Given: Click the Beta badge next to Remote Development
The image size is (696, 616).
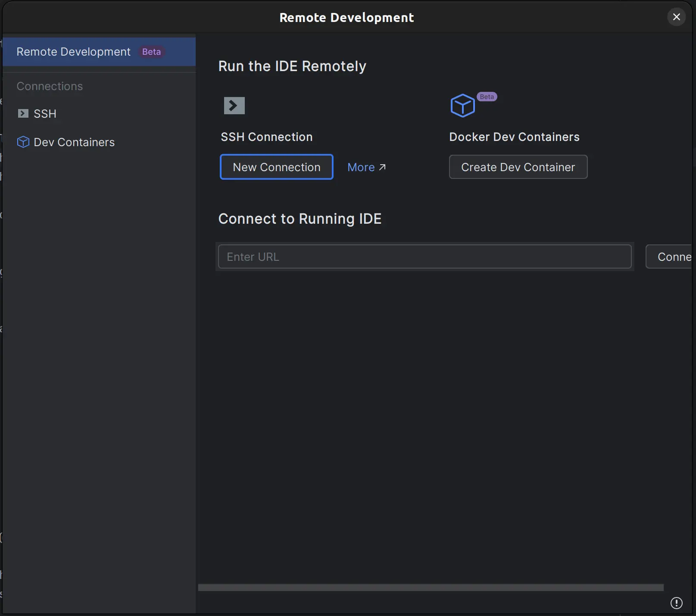Looking at the screenshot, I should tap(151, 52).
